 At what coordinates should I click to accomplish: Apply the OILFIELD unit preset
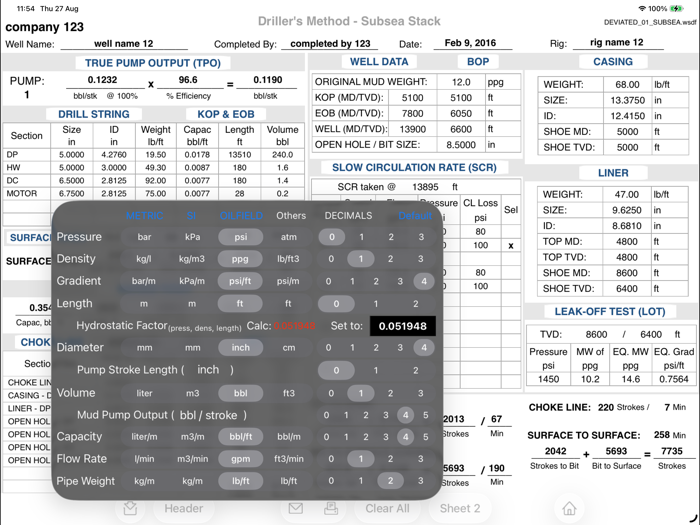[x=241, y=216]
